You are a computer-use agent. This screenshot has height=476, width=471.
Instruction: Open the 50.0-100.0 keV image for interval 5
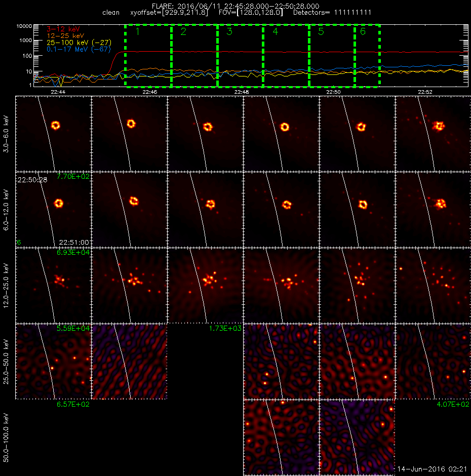[x=357, y=438]
